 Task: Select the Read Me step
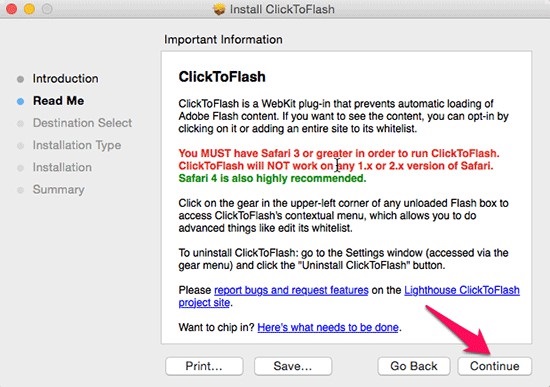59,101
